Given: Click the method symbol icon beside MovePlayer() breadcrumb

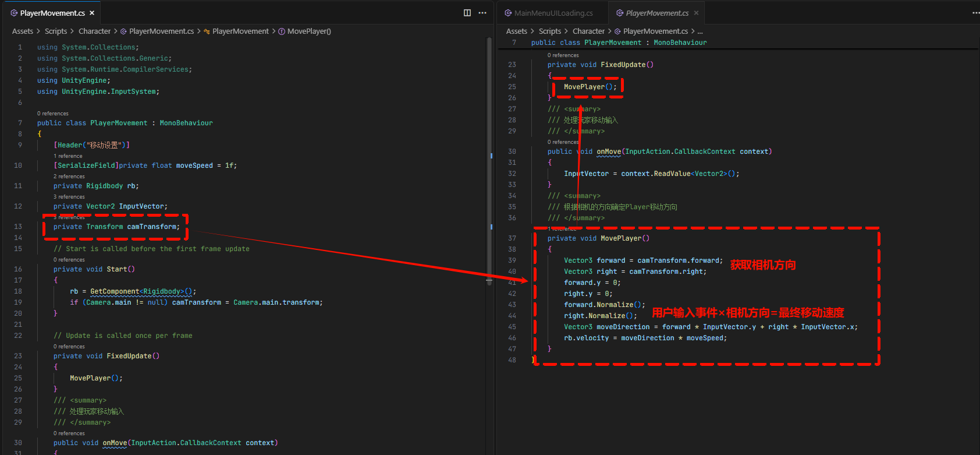Looking at the screenshot, I should [x=282, y=31].
